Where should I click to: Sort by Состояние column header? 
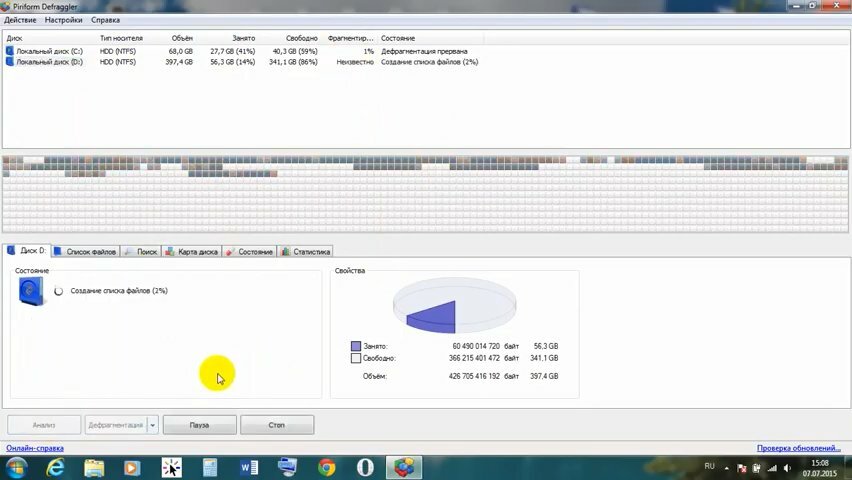tap(398, 38)
